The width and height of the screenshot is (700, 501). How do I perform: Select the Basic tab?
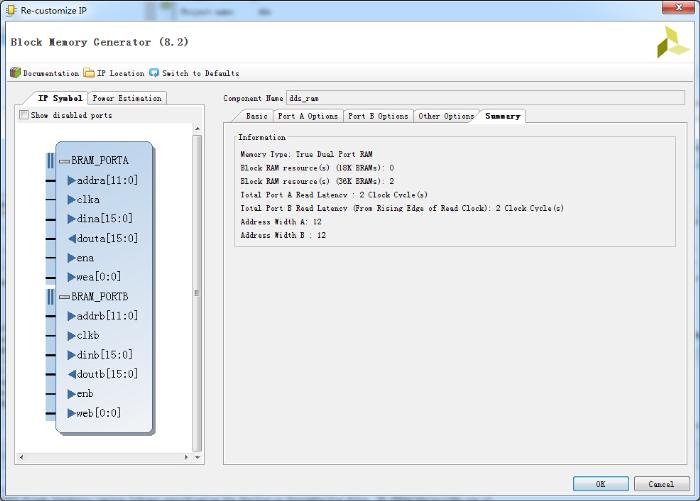click(256, 116)
